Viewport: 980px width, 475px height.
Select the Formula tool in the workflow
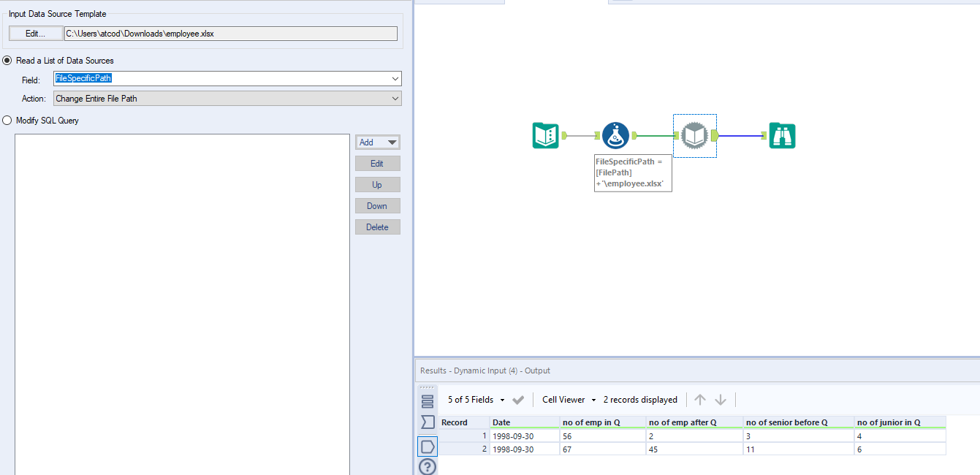pyautogui.click(x=616, y=135)
